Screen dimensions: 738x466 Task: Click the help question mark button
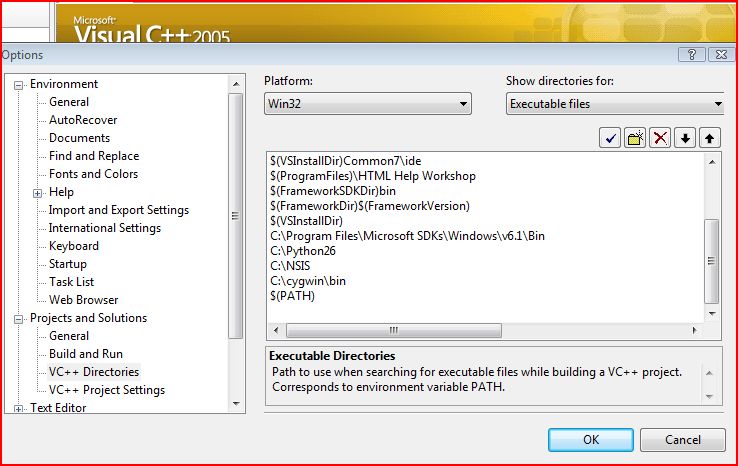[692, 55]
